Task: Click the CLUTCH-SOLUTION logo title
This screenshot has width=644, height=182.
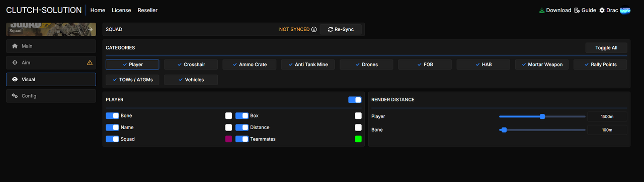Action: click(44, 10)
